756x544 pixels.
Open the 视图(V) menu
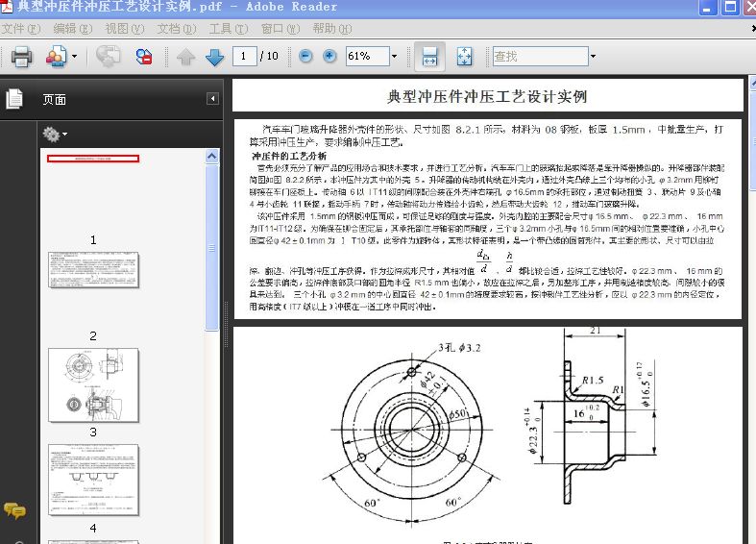point(124,29)
